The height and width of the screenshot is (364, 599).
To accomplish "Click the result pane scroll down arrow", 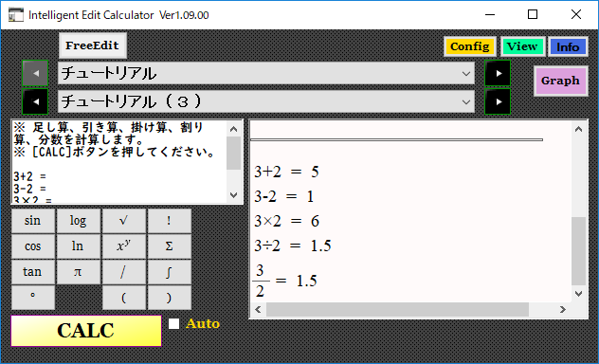I will 578,293.
